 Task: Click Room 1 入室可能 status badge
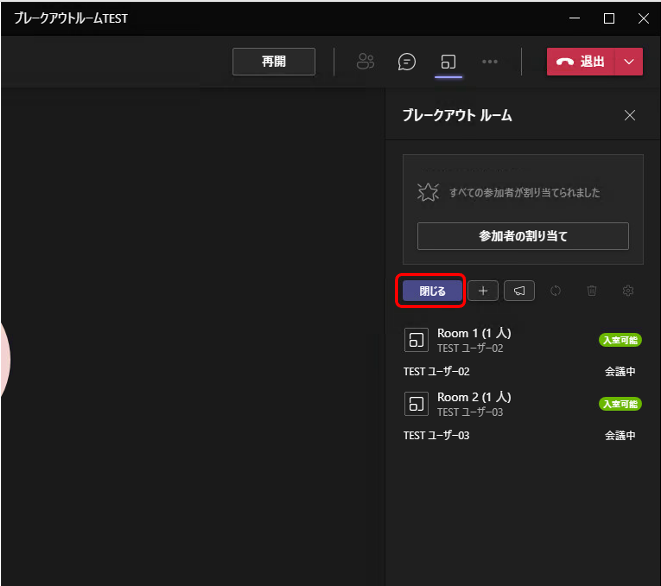(620, 340)
